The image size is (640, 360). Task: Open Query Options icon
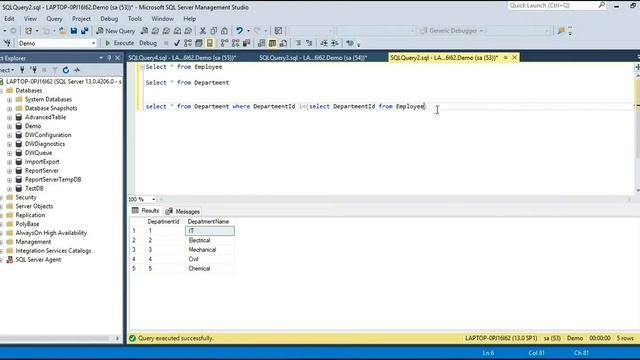(199, 43)
